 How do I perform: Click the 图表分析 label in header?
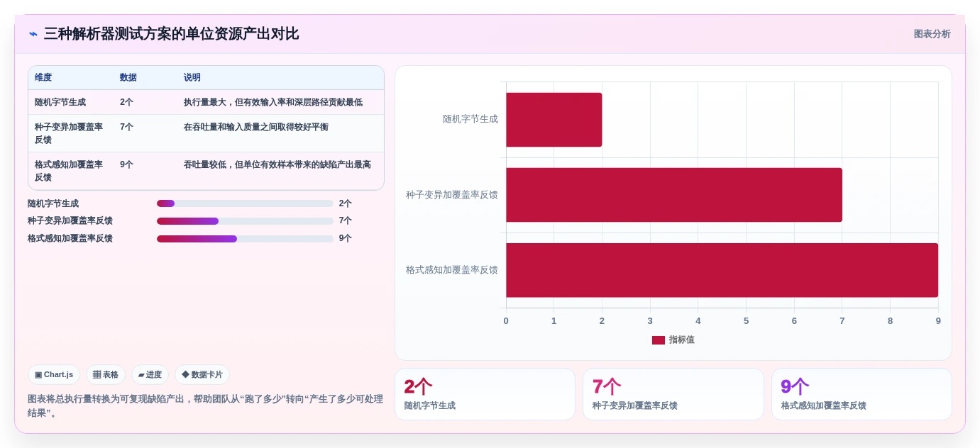(932, 34)
